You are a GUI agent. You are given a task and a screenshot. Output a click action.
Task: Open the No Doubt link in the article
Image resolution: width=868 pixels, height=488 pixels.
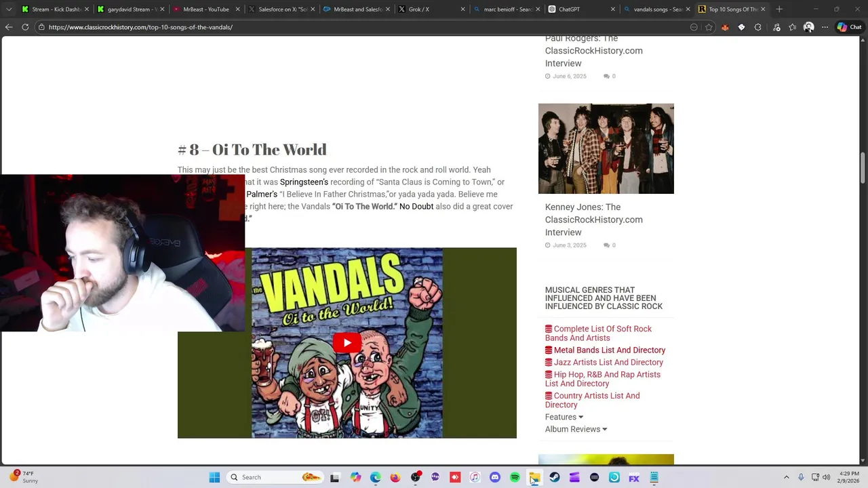click(x=416, y=206)
